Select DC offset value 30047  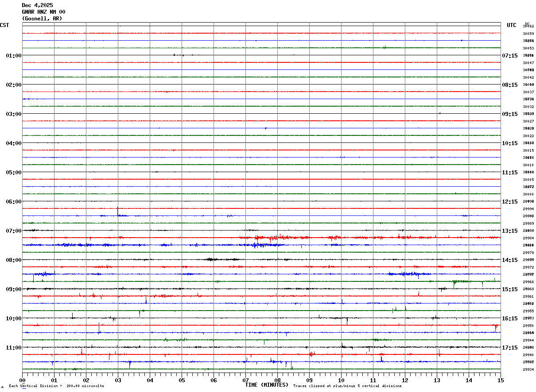click(528, 63)
